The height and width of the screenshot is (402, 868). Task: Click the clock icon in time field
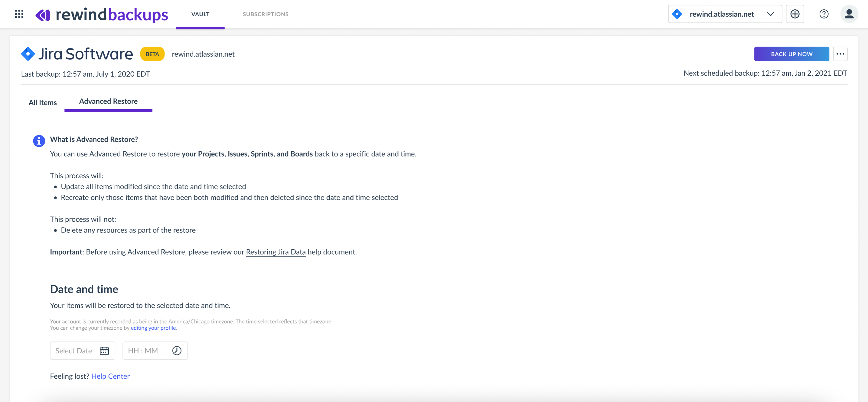tap(177, 351)
